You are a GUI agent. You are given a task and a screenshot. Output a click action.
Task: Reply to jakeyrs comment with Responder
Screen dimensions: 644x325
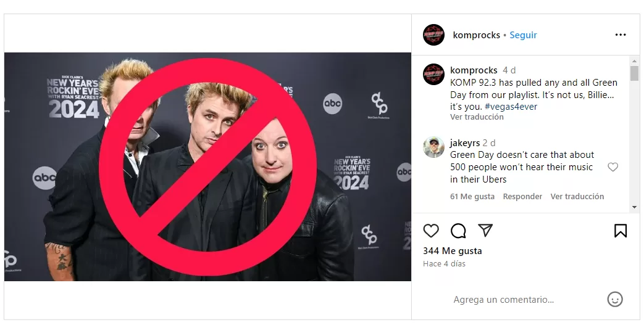[x=522, y=197]
